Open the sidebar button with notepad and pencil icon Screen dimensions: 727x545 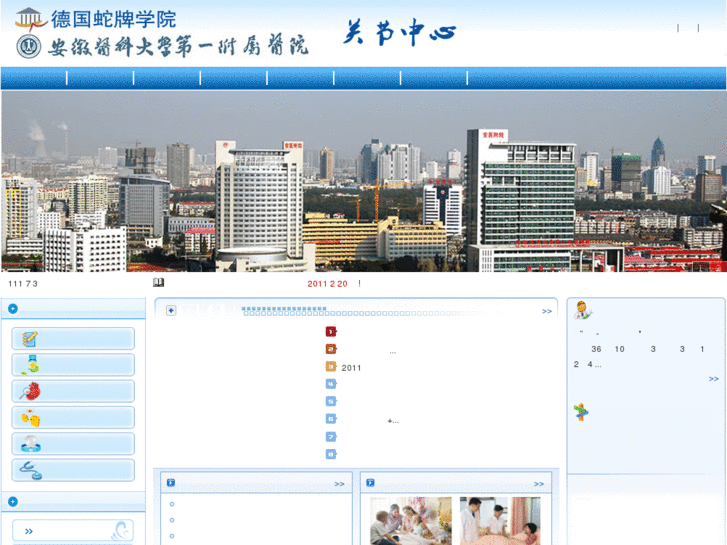pos(73,339)
